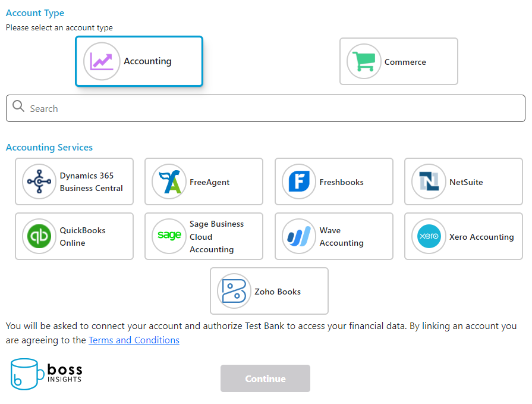The height and width of the screenshot is (404, 532).
Task: Click the Sage logo icon
Action: [169, 236]
